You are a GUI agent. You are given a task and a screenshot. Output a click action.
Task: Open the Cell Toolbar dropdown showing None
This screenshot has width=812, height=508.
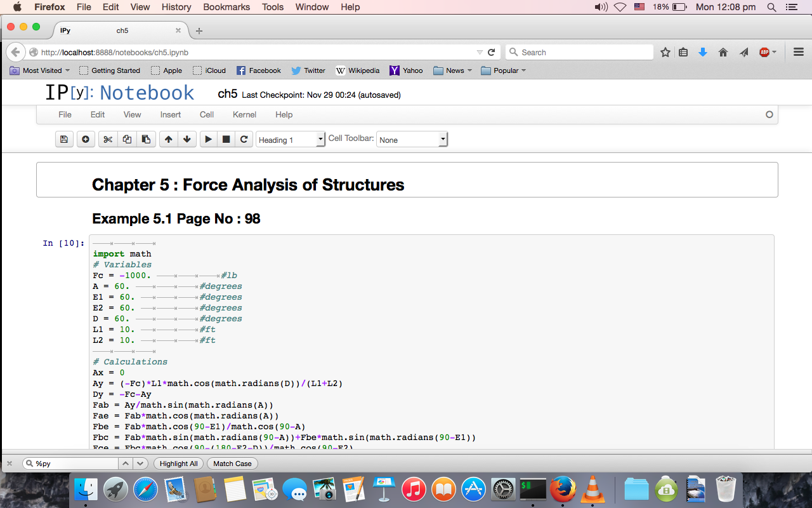point(412,140)
